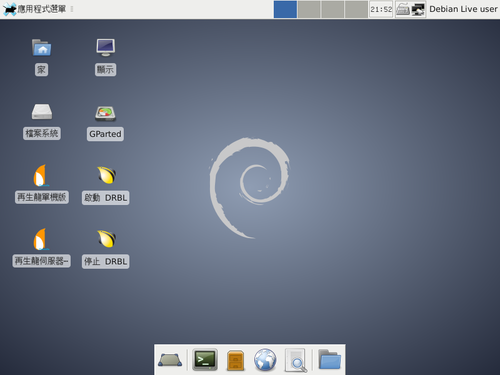
Task: Open the application finder magnifier icon
Action: click(295, 360)
